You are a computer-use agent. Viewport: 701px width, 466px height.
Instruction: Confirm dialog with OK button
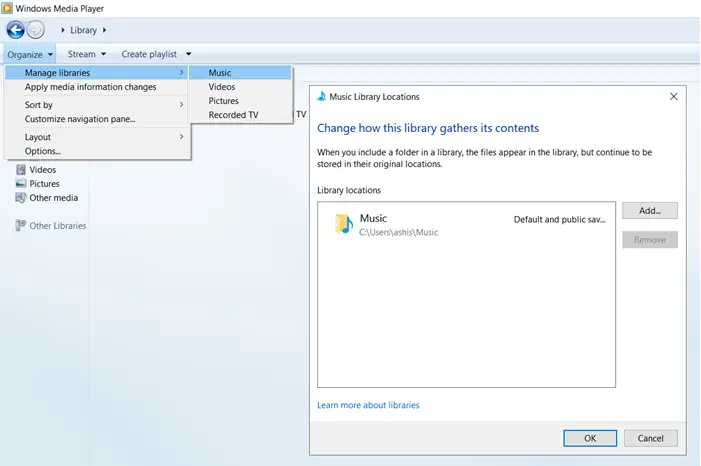(590, 438)
